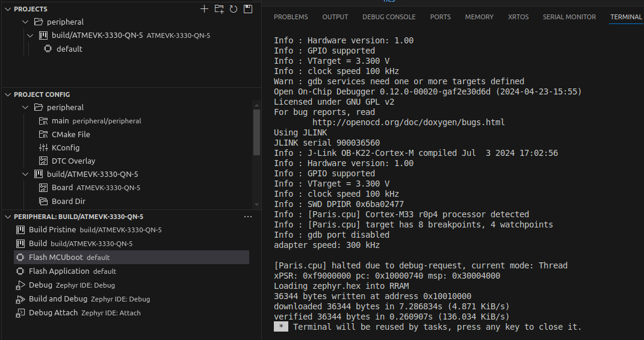Select the TERMINAL tab
644x340 pixels.
click(626, 17)
